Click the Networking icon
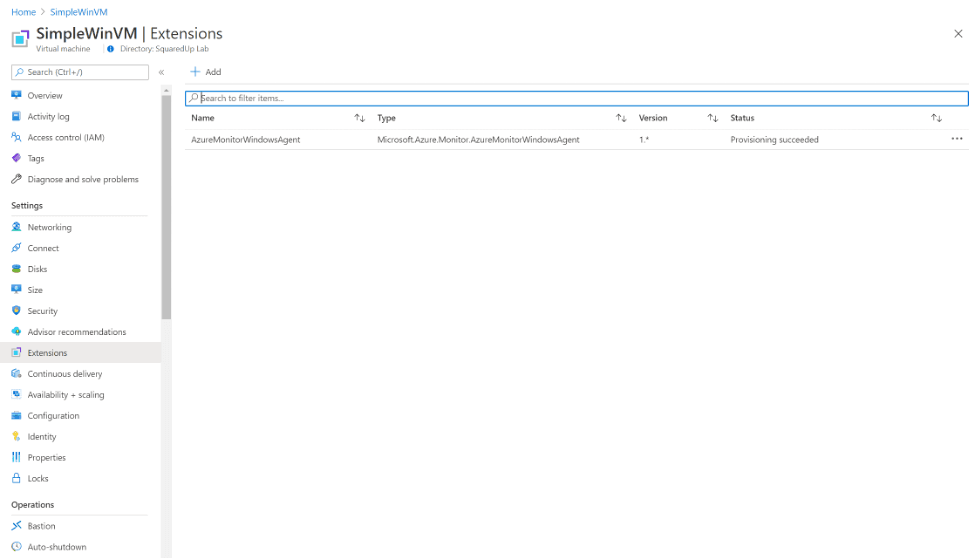 point(16,227)
